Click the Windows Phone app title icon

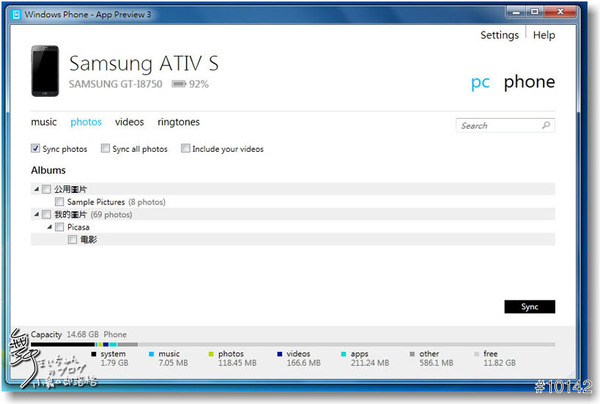pos(16,15)
